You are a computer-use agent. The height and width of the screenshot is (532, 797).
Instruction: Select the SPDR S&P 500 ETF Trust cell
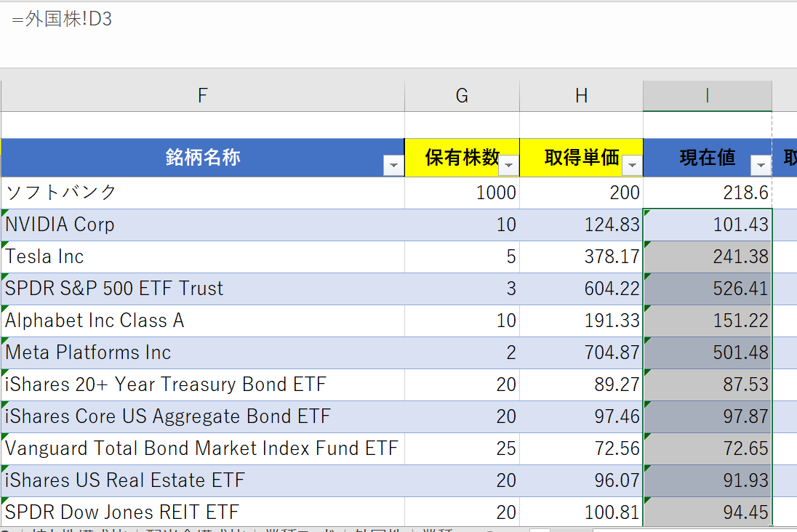[203, 289]
